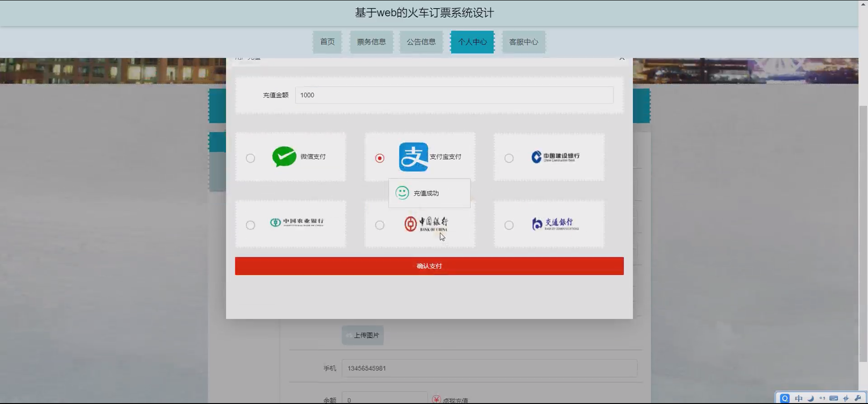Click the Bank of Communications logo
The image size is (868, 404).
(555, 224)
